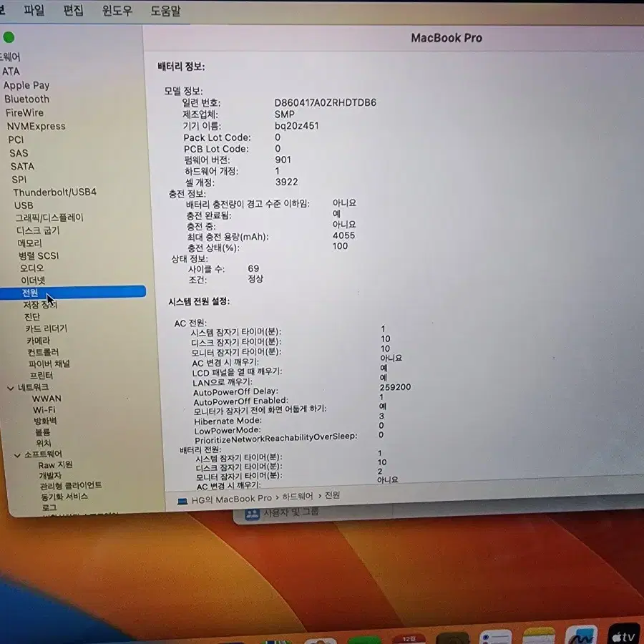Select 카드 리더기 in the sidebar
Viewport: 644px width, 644px height.
(x=46, y=328)
